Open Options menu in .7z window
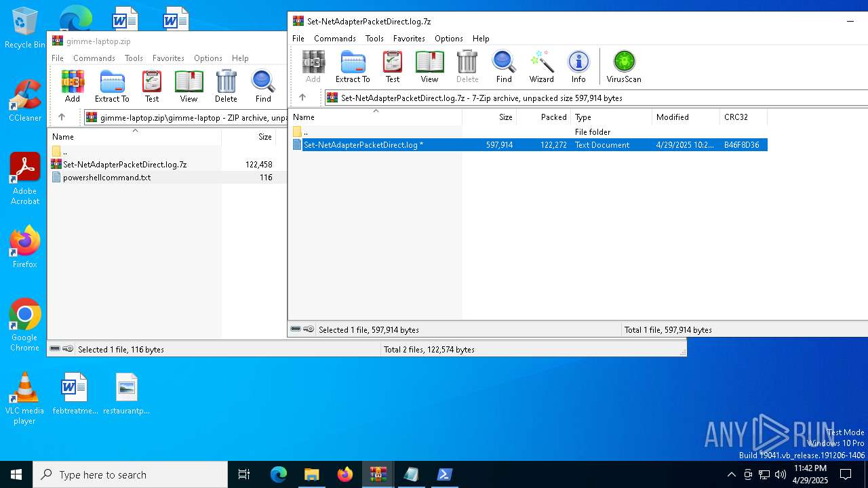868x488 pixels. pos(449,39)
